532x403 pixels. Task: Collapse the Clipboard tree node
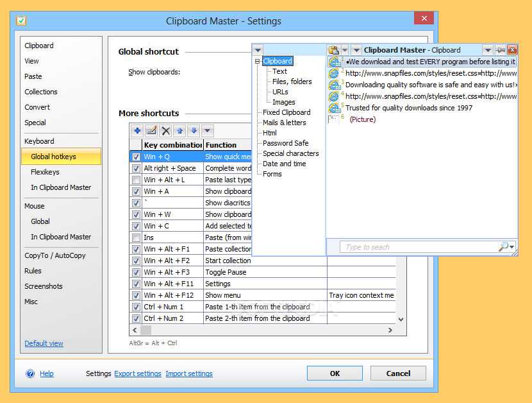point(258,62)
